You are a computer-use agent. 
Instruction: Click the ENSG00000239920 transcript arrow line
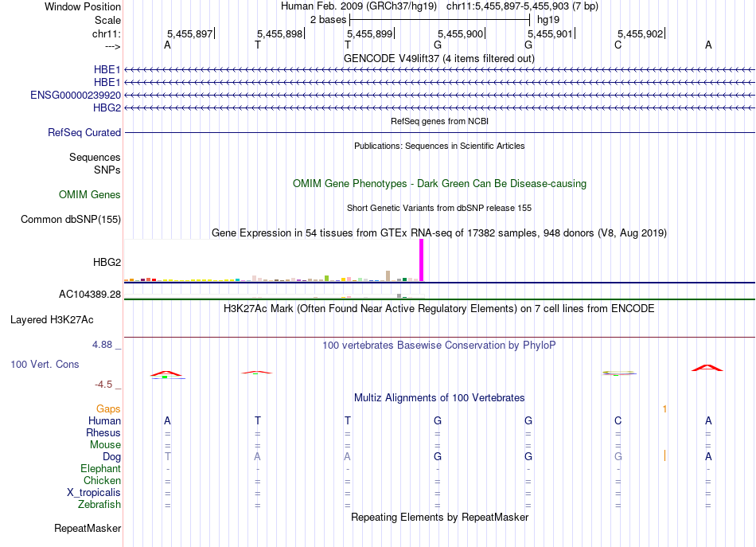pyautogui.click(x=439, y=95)
